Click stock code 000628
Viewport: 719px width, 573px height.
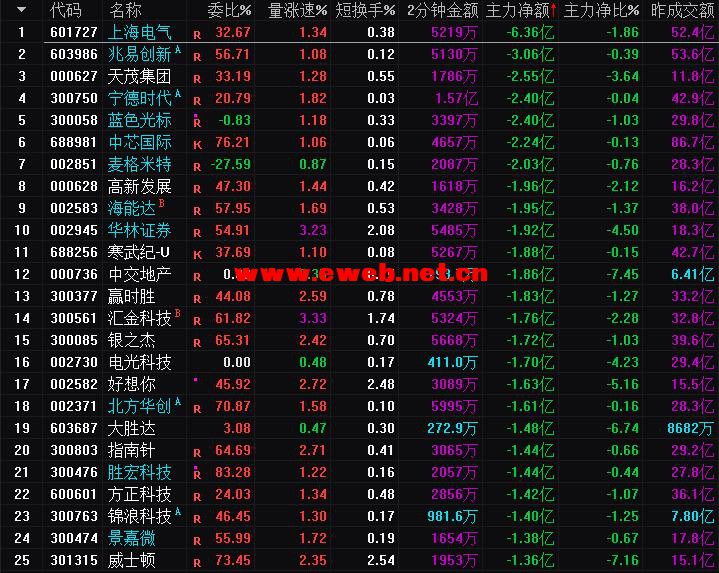point(74,186)
